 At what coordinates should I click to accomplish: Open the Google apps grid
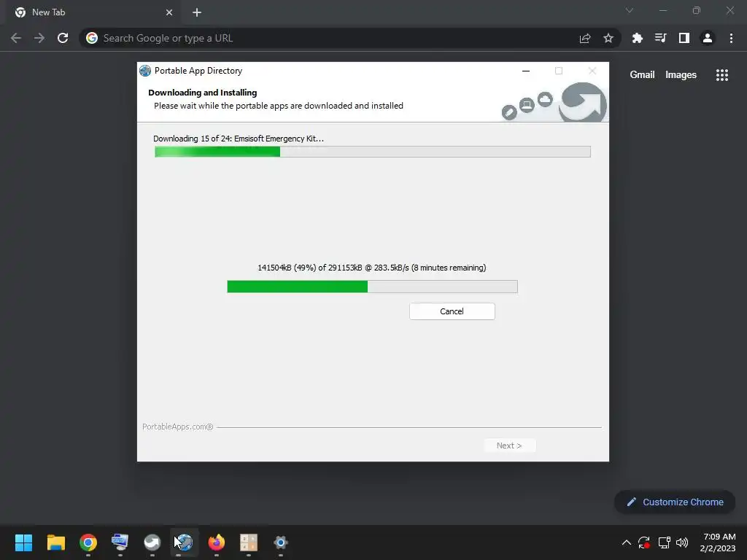tap(722, 75)
